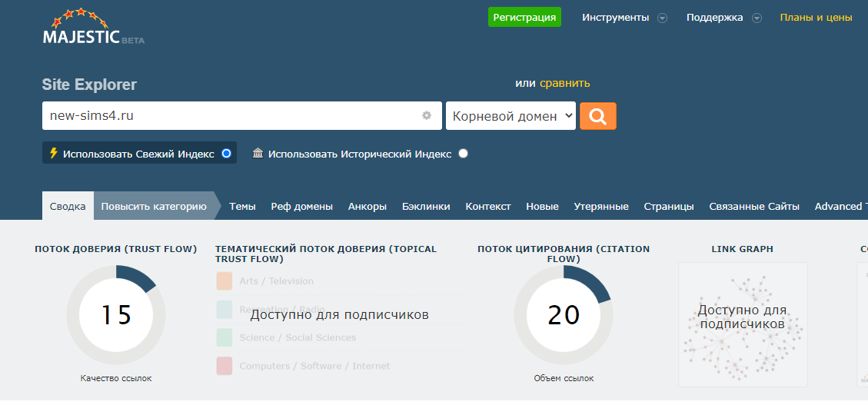Switch to Утерянные tab
Image resolution: width=868 pixels, height=405 pixels.
tap(601, 207)
